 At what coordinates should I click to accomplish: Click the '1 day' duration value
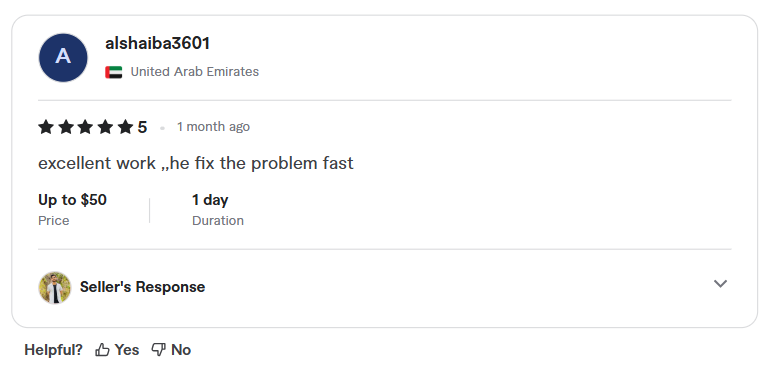(210, 200)
